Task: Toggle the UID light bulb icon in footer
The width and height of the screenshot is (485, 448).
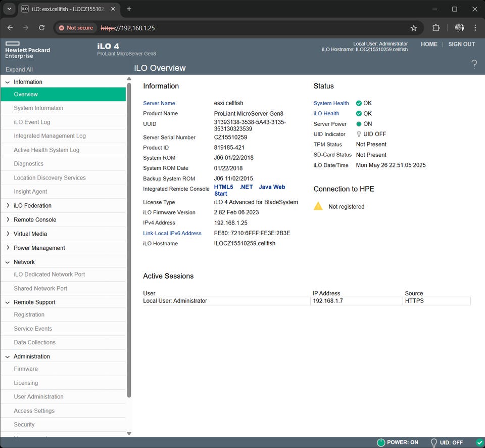Action: point(433,442)
